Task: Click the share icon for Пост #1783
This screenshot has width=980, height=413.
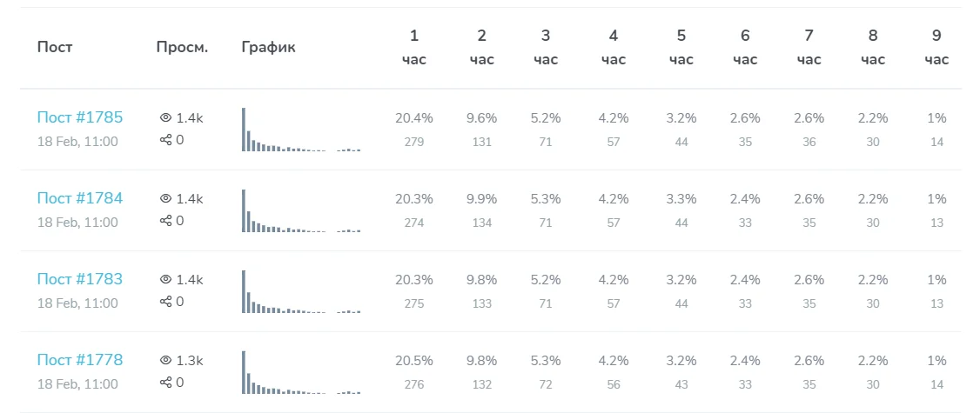Action: pyautogui.click(x=165, y=302)
